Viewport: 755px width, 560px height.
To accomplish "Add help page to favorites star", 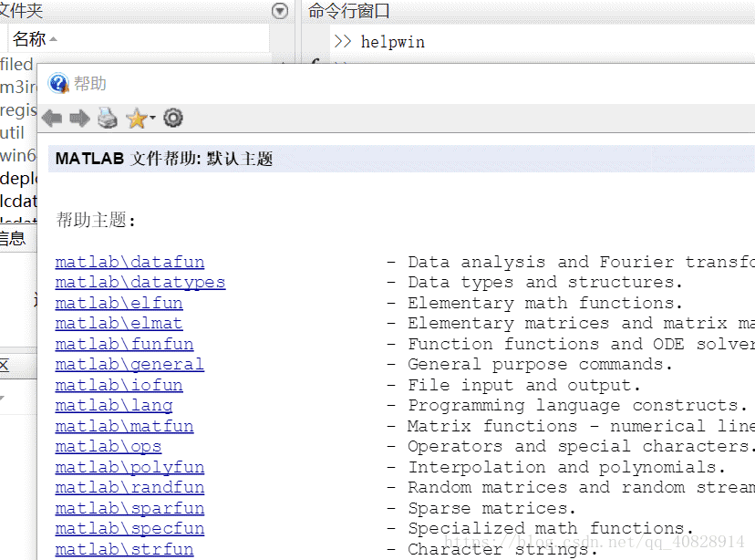I will pyautogui.click(x=136, y=118).
